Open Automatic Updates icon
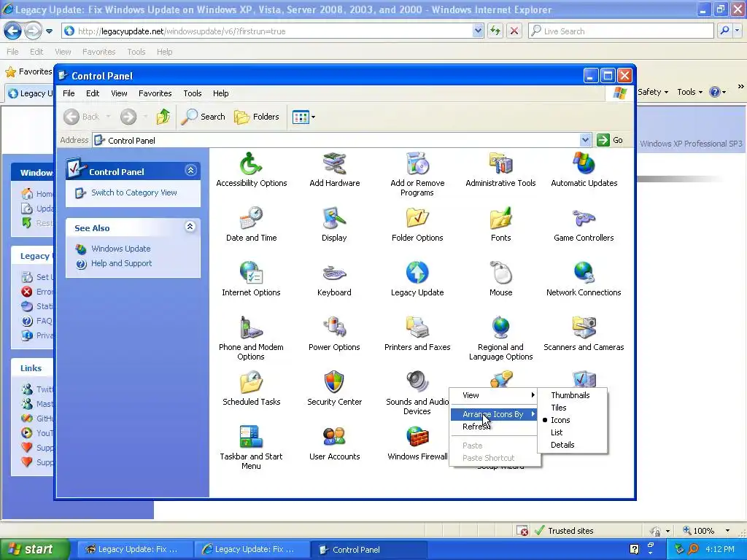The width and height of the screenshot is (747, 560). pyautogui.click(x=584, y=170)
